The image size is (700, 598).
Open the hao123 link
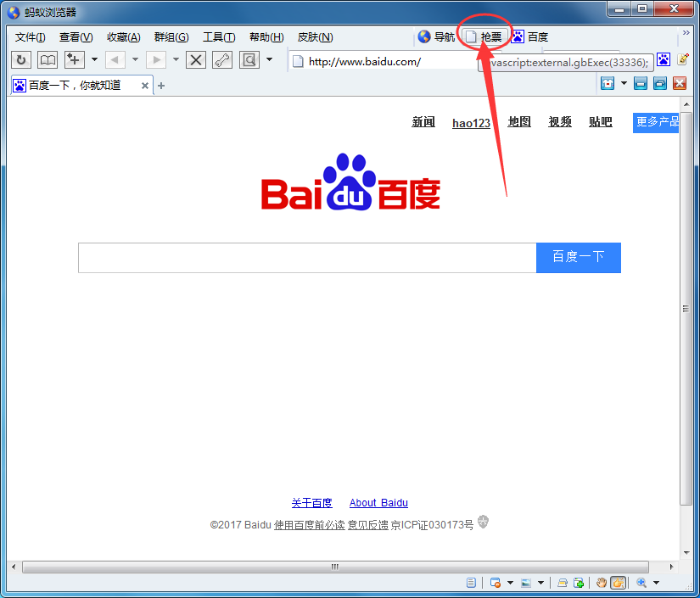tap(471, 123)
